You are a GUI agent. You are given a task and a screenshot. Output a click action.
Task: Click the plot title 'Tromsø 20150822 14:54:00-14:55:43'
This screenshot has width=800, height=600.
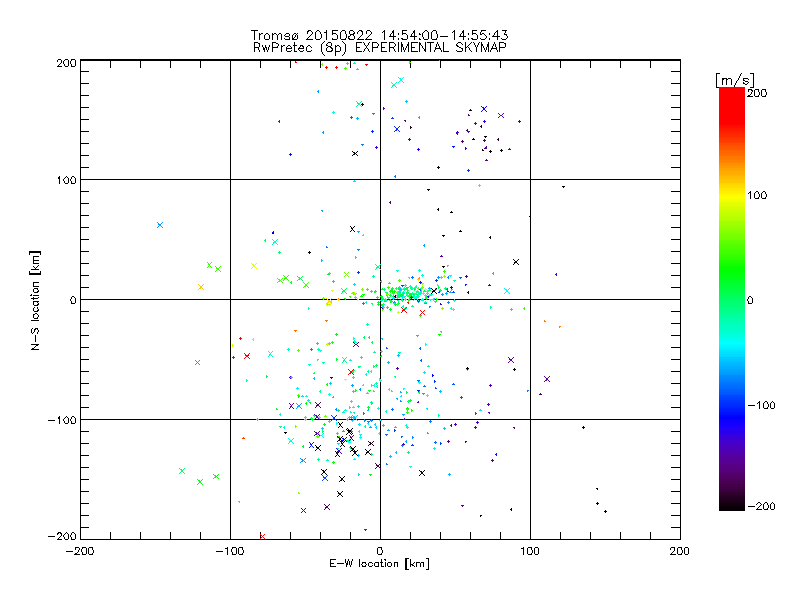[379, 35]
